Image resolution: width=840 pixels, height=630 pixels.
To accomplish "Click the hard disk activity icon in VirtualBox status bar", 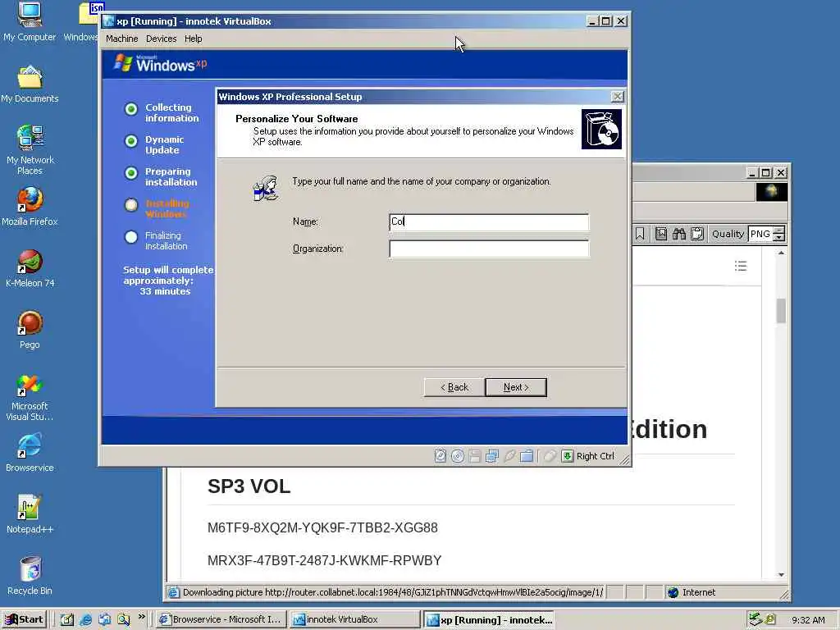I will (441, 456).
